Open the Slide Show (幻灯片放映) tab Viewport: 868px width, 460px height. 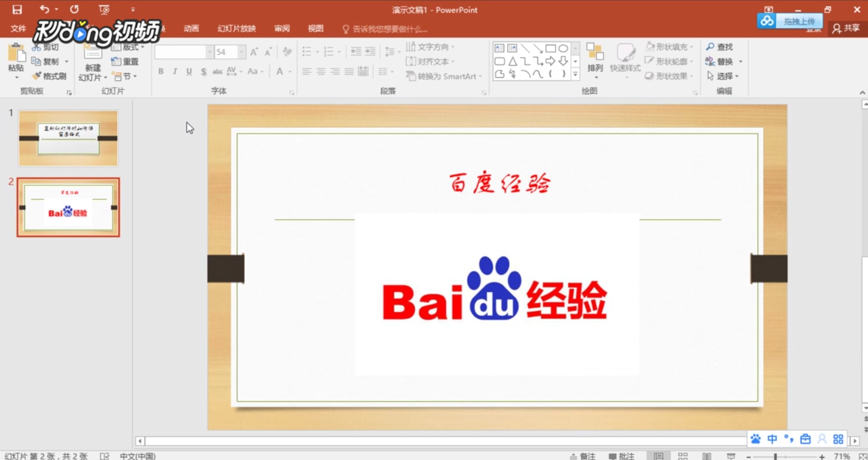click(x=236, y=28)
